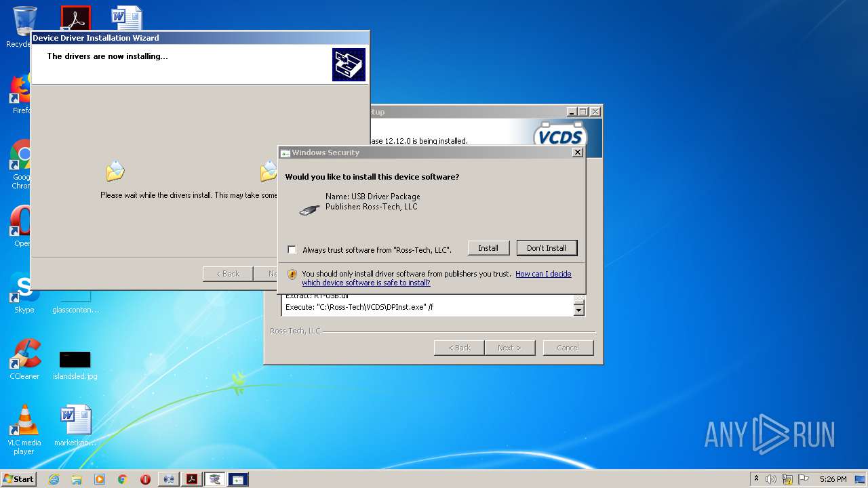Open Windows Explorer folder from the taskbar
This screenshot has height=488, width=868.
click(77, 479)
